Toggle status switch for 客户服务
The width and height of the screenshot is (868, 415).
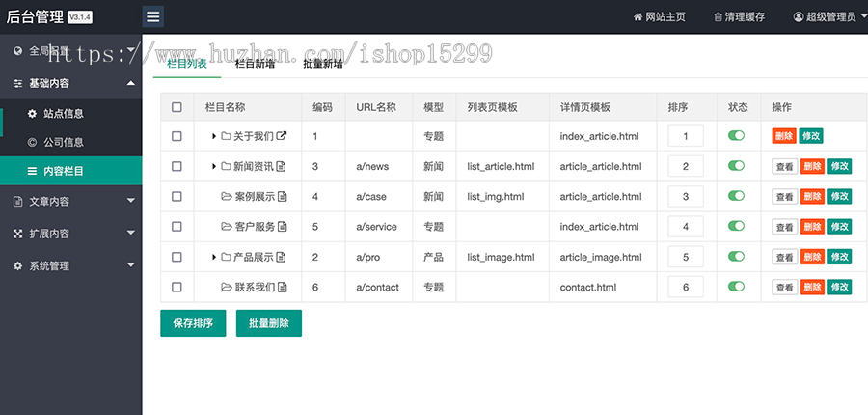[x=736, y=226]
